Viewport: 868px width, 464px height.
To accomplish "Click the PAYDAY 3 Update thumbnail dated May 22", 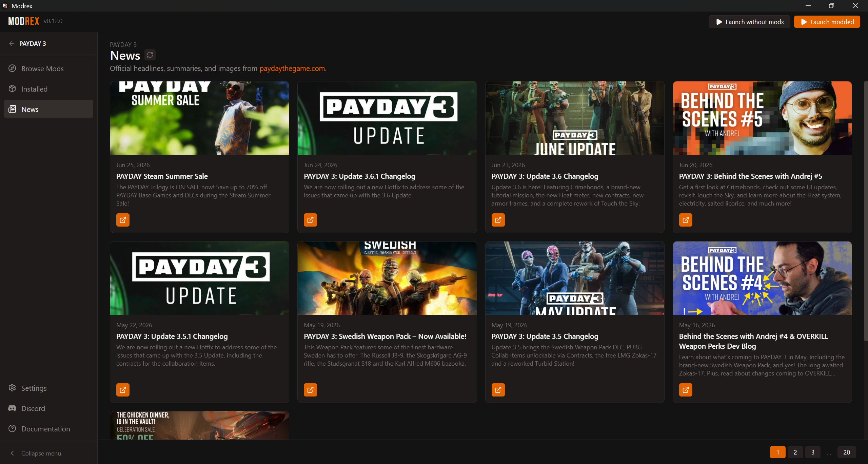I will (x=199, y=278).
